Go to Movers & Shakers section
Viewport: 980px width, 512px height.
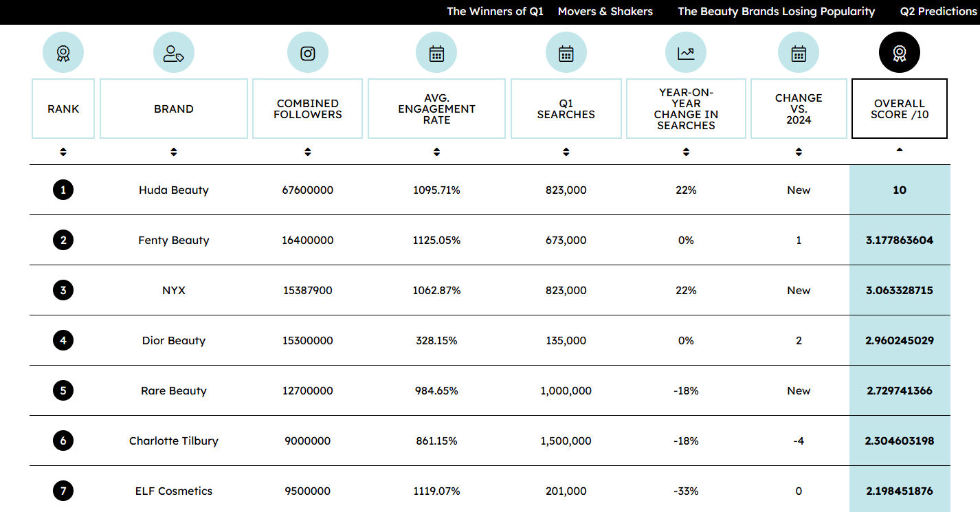point(605,12)
